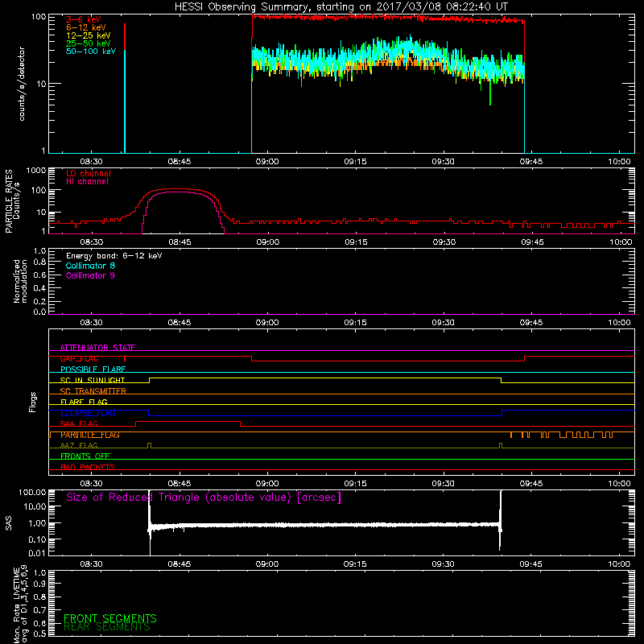Click the "ATTENUATOR_STATE" flag label
This screenshot has height=644, width=644.
[97, 348]
